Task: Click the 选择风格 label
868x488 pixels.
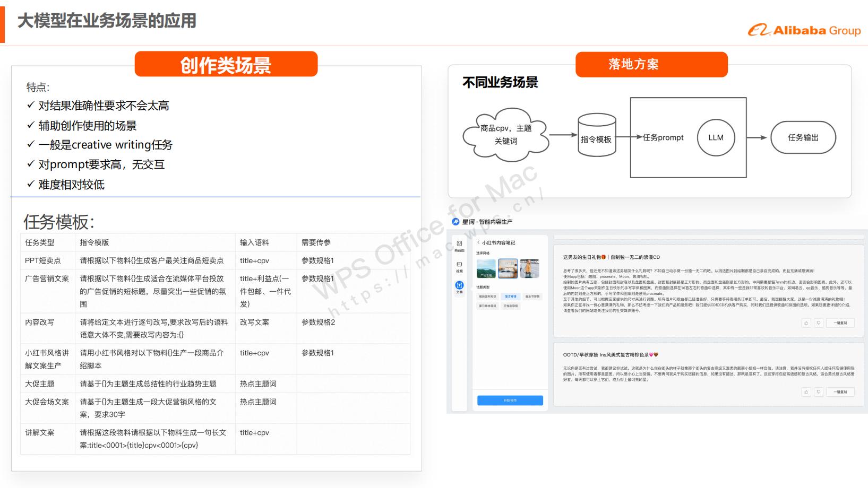Action: point(483,253)
